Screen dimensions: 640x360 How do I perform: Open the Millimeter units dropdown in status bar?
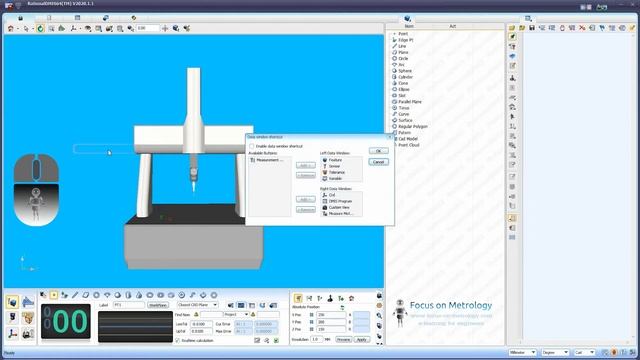click(522, 352)
